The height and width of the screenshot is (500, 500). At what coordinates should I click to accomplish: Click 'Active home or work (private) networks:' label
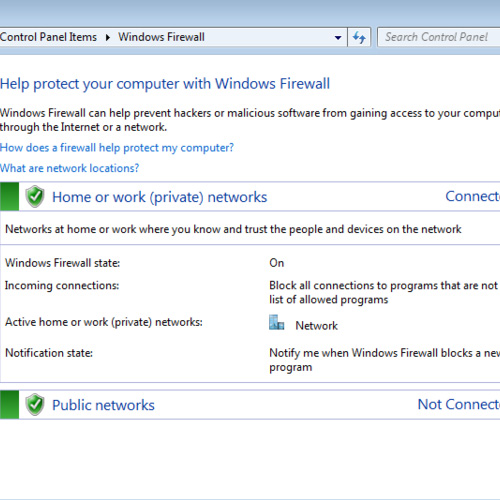click(104, 322)
